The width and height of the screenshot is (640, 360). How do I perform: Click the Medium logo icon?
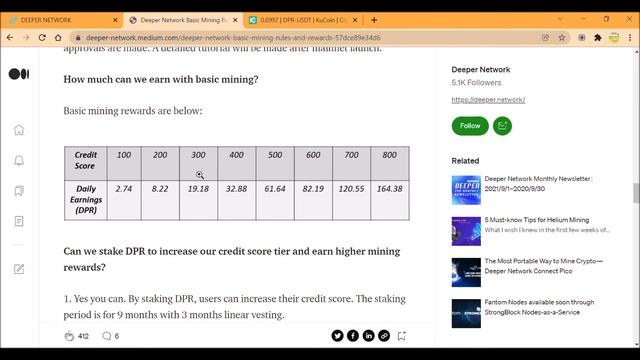click(19, 74)
